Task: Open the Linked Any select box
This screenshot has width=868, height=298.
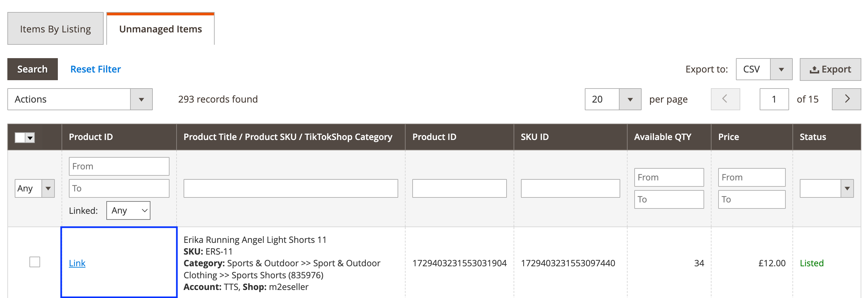Action: 128,210
